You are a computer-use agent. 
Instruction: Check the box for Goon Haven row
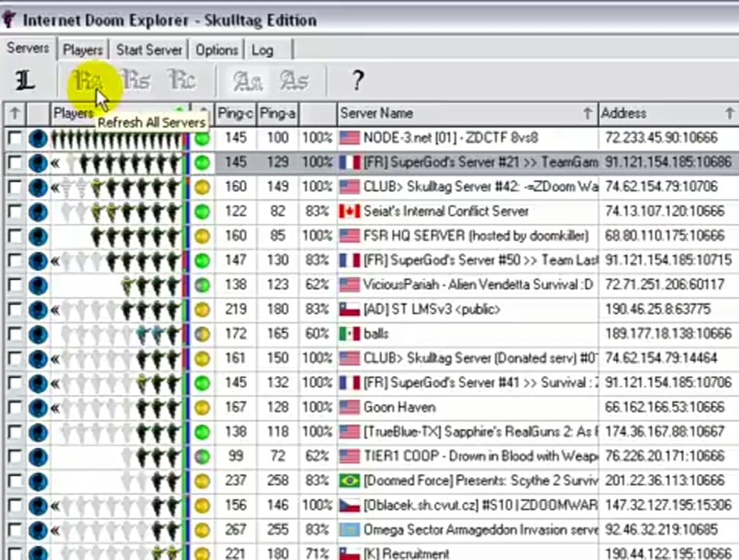pos(15,408)
